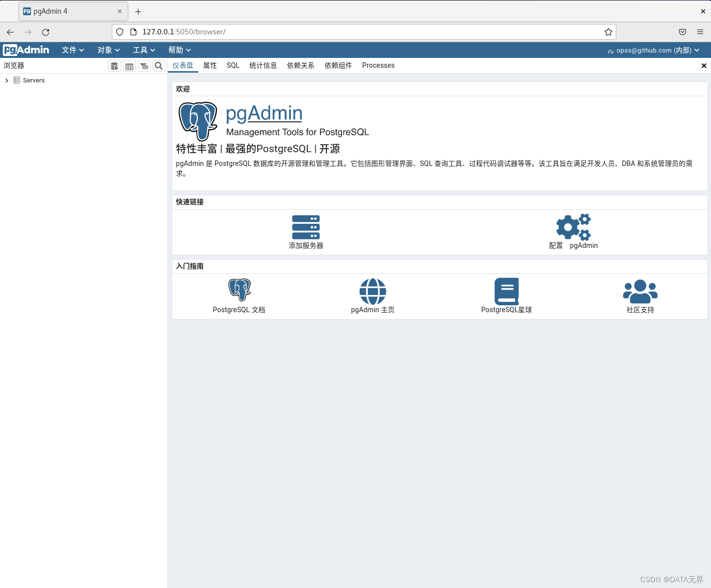Click the 欢迎 section header
This screenshot has height=588, width=711.
tap(183, 89)
